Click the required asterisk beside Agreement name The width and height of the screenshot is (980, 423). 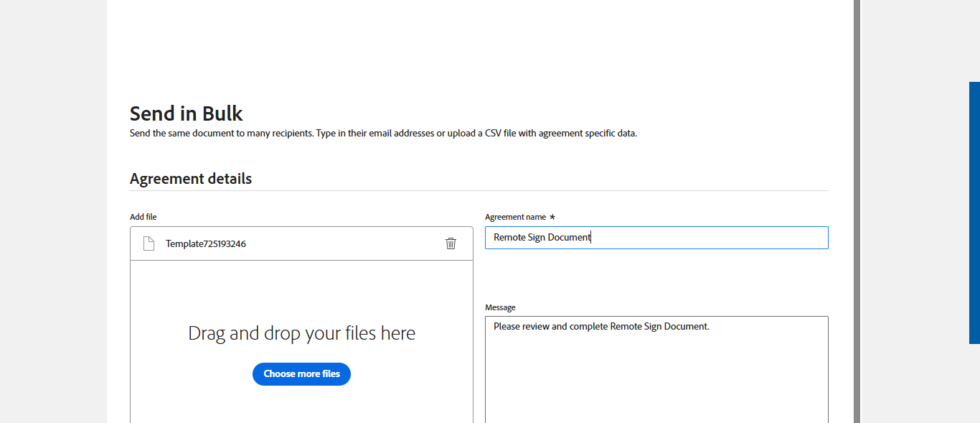pos(552,217)
